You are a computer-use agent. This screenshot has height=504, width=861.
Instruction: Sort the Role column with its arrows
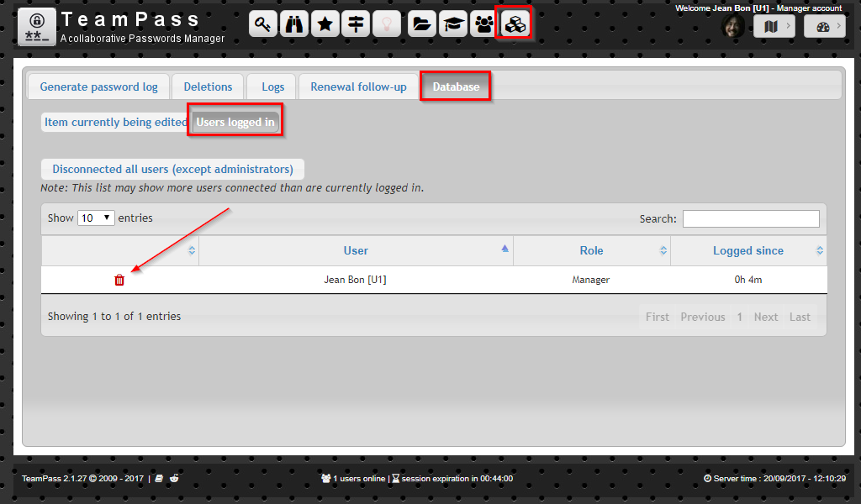[x=663, y=249]
